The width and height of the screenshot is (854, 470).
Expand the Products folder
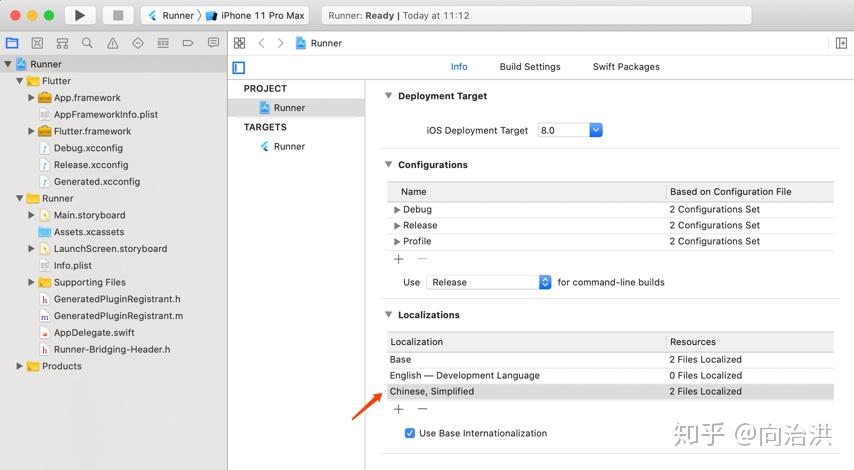(20, 366)
